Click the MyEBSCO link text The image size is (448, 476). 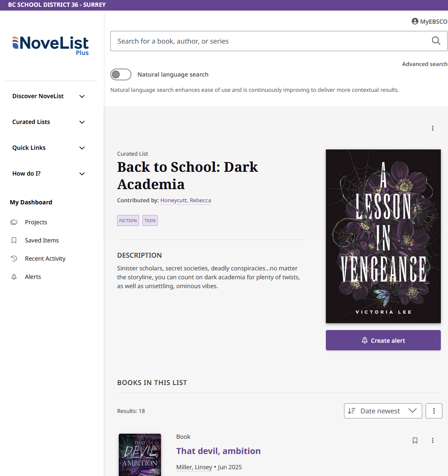(x=434, y=22)
